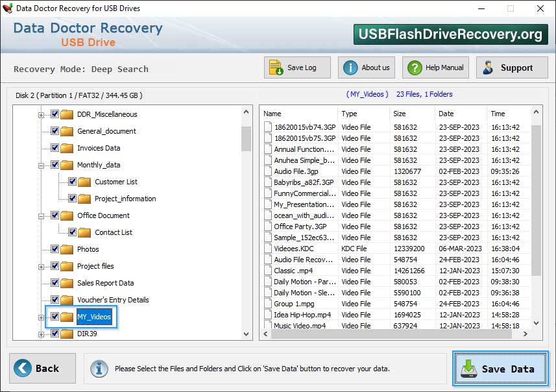556x392 pixels.
Task: Click the file icon of Group 1.mpg
Action: pos(268,304)
